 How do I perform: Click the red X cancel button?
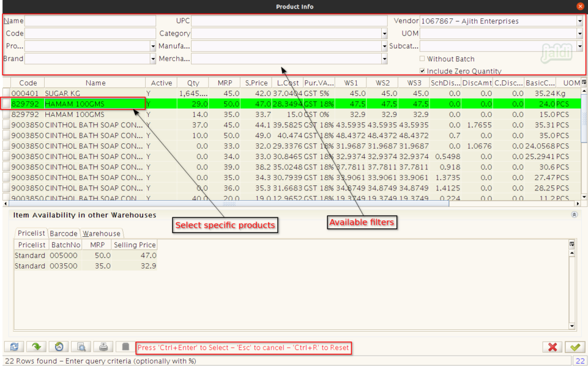[x=552, y=347]
